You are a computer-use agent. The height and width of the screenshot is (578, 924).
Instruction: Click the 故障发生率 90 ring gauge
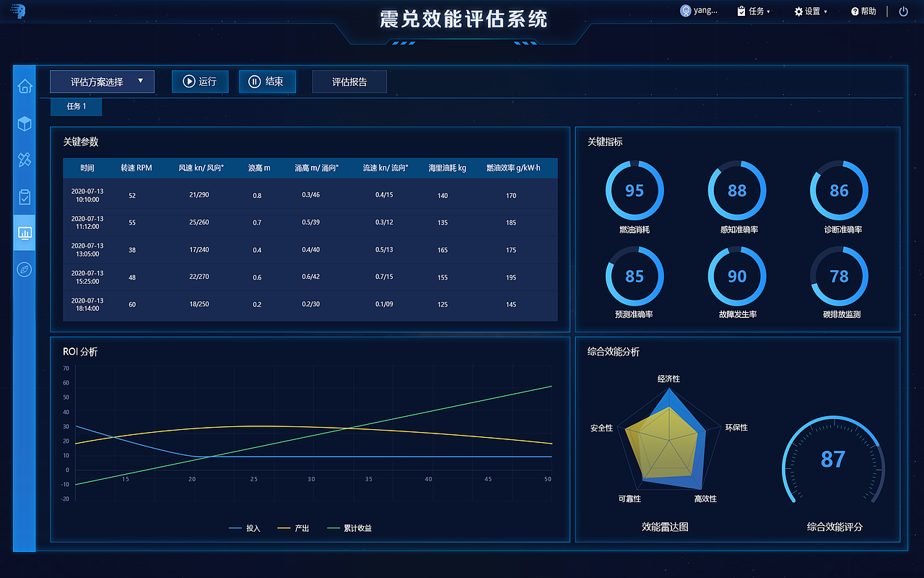click(x=737, y=276)
